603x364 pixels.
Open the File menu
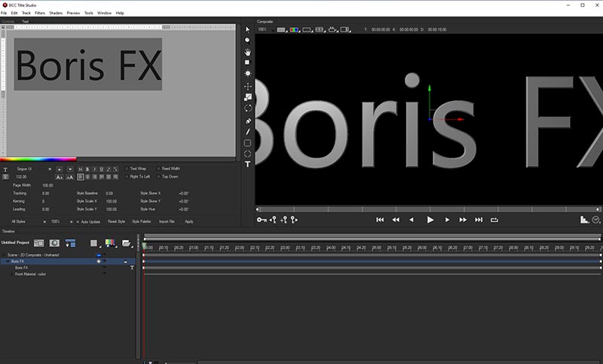[x=4, y=13]
